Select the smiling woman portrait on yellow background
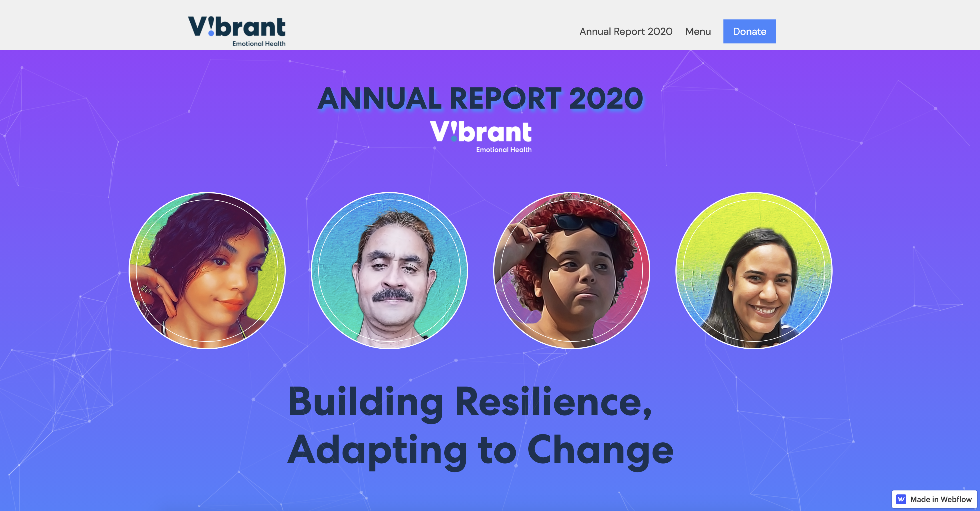This screenshot has height=511, width=980. click(x=754, y=271)
